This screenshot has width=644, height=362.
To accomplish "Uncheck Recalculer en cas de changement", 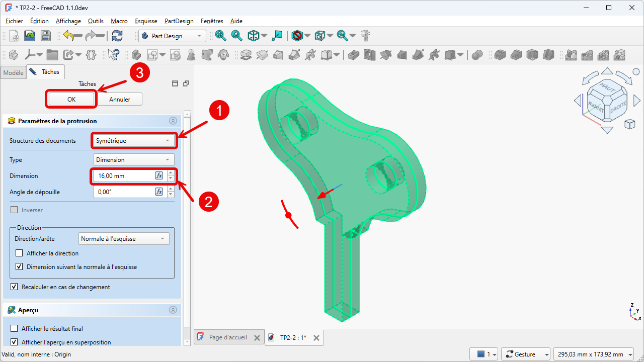I will (x=14, y=287).
